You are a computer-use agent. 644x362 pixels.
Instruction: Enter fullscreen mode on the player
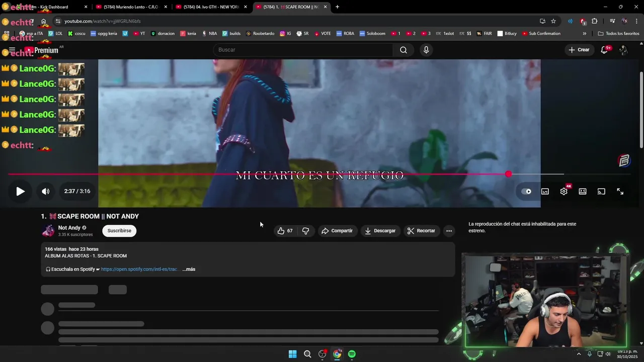(x=620, y=191)
